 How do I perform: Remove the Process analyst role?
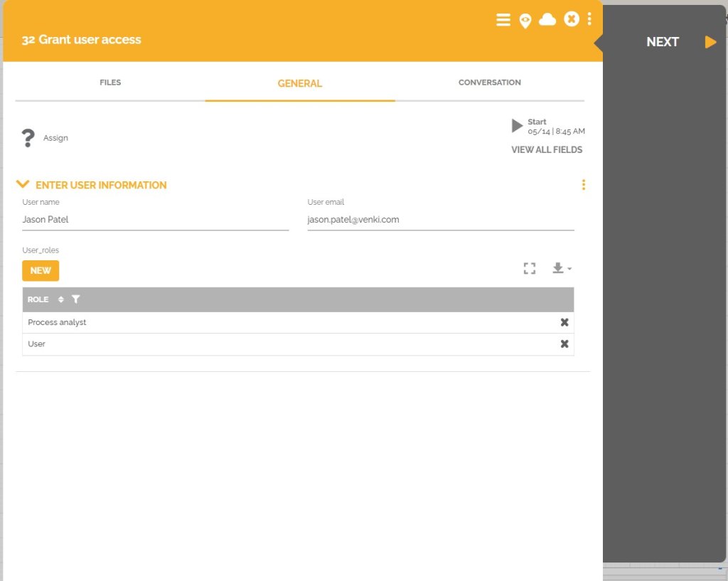[x=564, y=322]
